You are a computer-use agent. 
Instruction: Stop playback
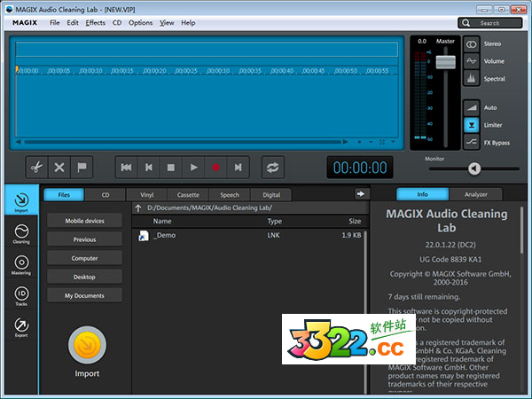[171, 168]
